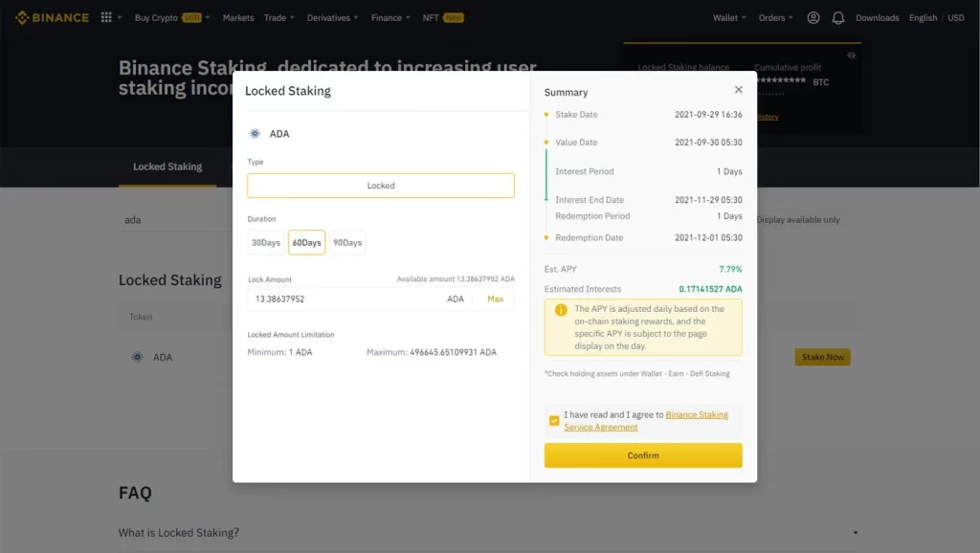Click Max to fill lock amount
The height and width of the screenshot is (553, 980).
pyautogui.click(x=495, y=299)
